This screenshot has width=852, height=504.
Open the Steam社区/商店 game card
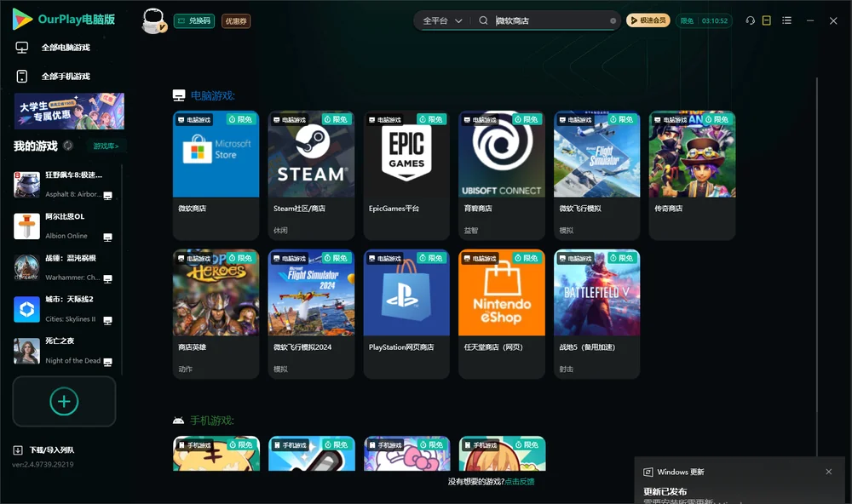(x=311, y=175)
